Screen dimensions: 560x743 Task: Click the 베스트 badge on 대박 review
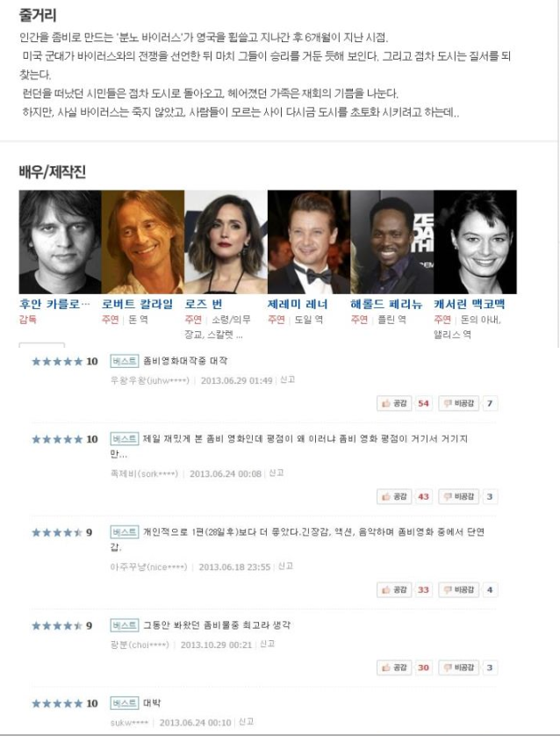coord(124,703)
